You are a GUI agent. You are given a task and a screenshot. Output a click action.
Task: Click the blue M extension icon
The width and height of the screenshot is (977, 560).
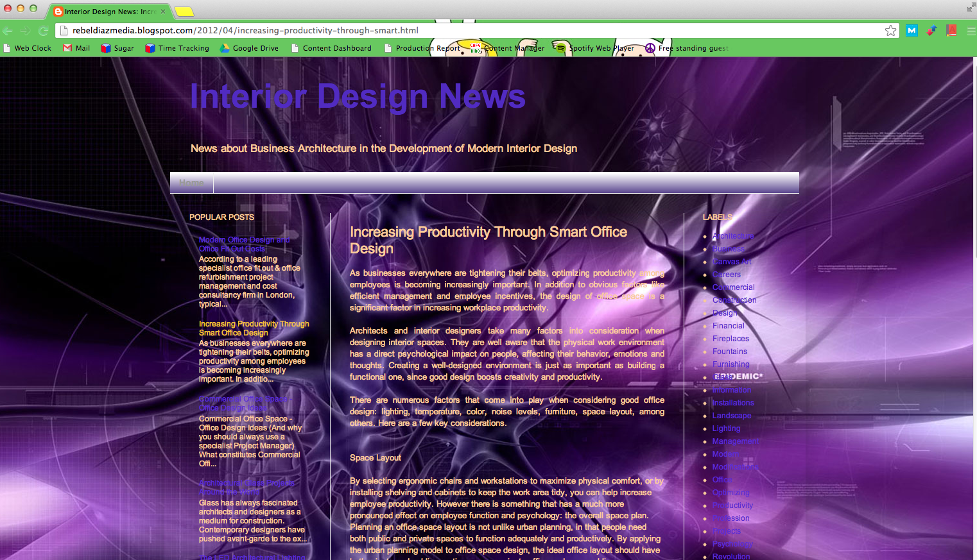tap(912, 30)
